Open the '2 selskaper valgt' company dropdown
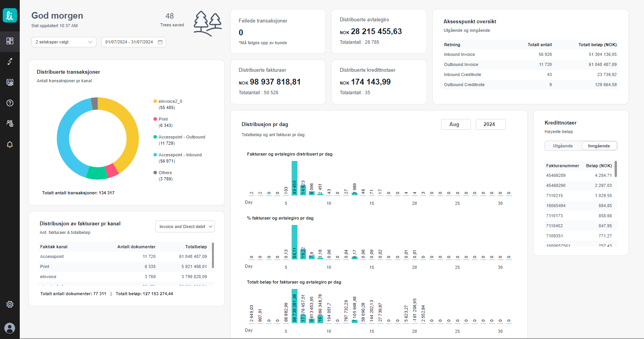644x339 pixels. coord(64,42)
